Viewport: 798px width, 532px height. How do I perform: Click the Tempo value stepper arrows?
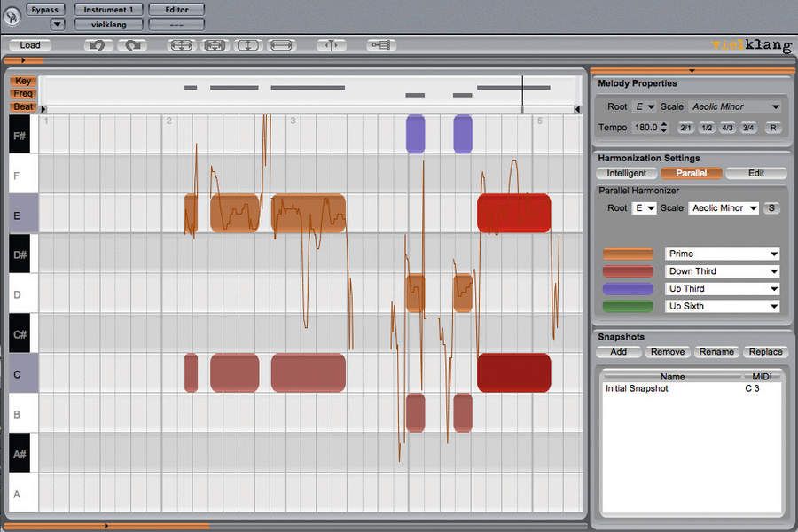(663, 128)
